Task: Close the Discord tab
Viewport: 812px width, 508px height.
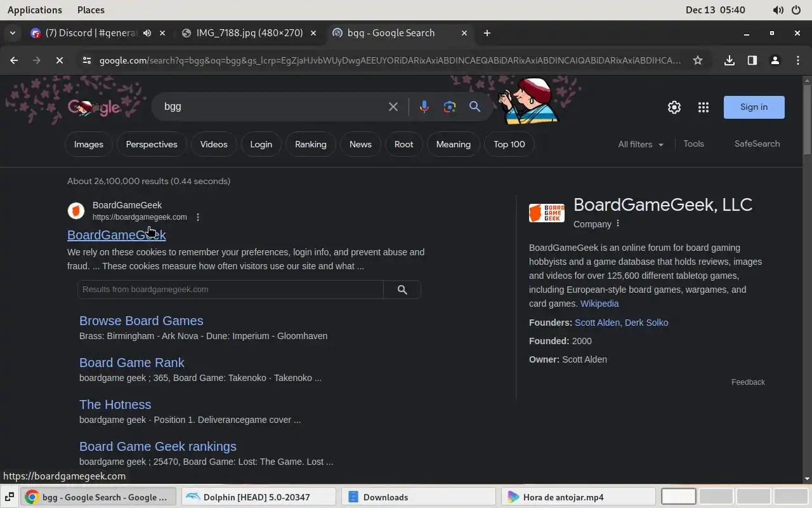Action: coord(163,33)
